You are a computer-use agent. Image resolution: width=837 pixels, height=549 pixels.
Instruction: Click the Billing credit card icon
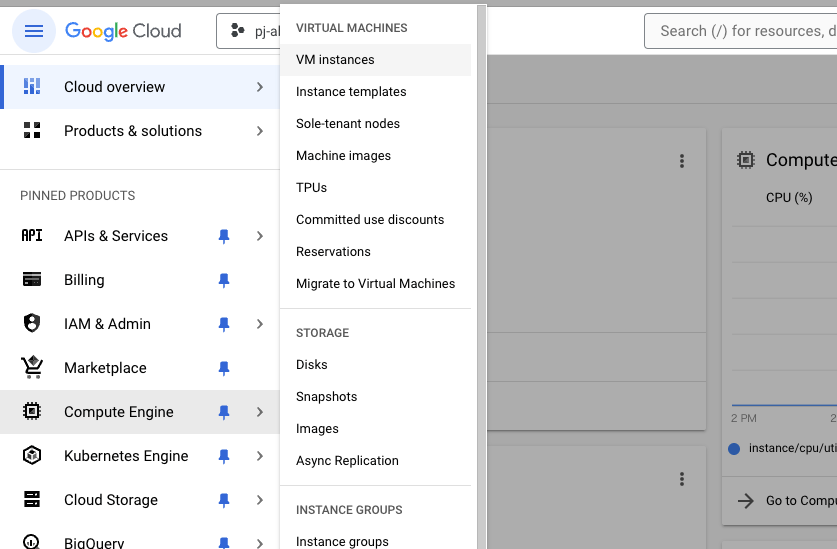coord(32,279)
